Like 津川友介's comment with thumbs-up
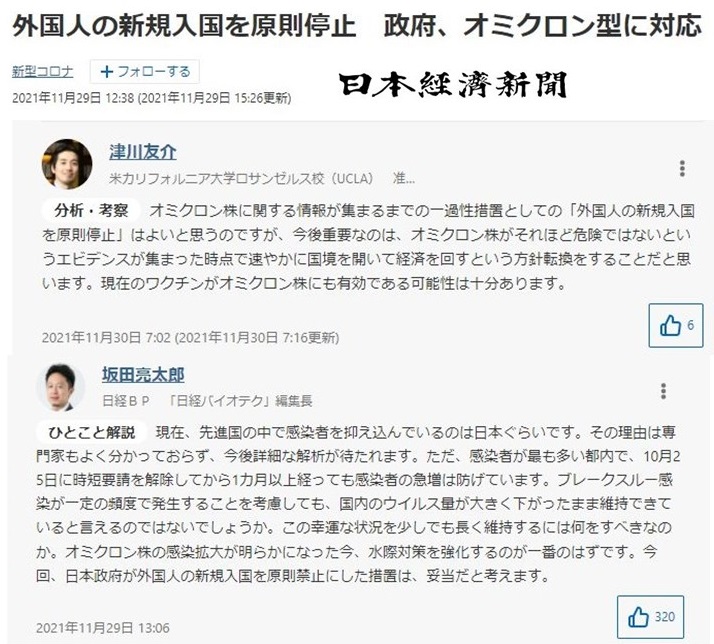Viewport: 714px width, 644px height. tap(677, 325)
